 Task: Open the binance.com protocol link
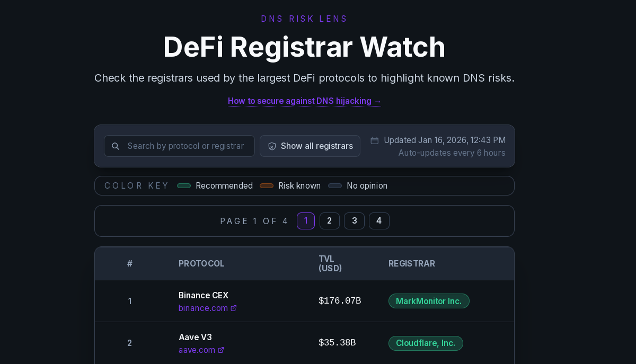pyautogui.click(x=203, y=308)
